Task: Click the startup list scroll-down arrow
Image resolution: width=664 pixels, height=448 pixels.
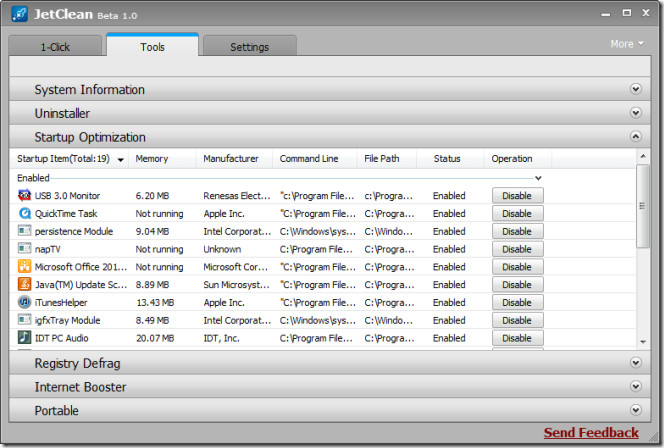Action: coord(643,342)
